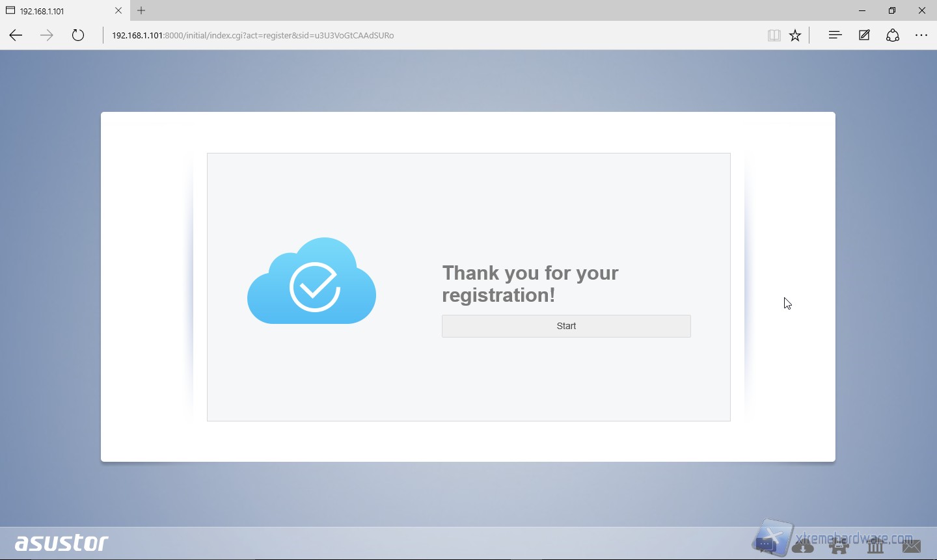Click the columned building icon in footer
937x560 pixels.
pyautogui.click(x=875, y=546)
